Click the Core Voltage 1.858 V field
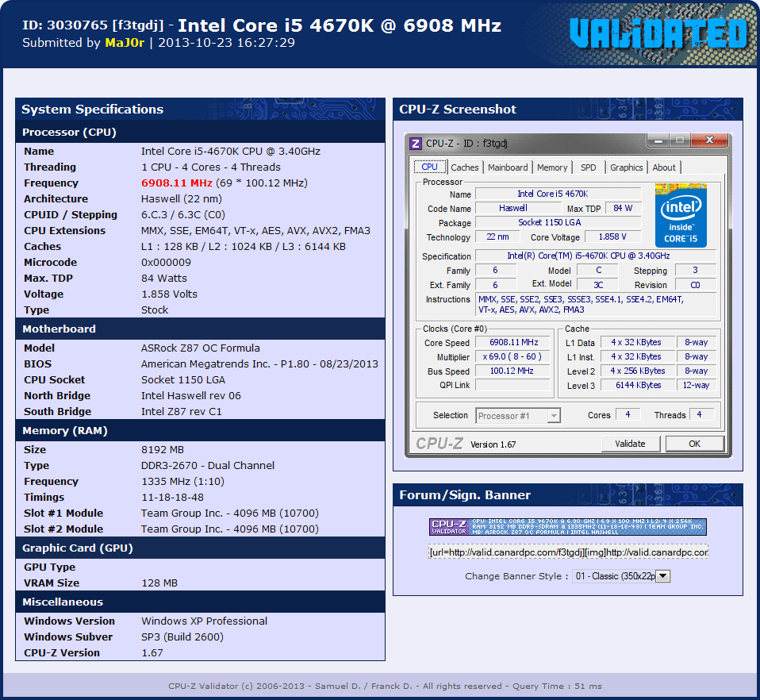Image resolution: width=760 pixels, height=700 pixels. [612, 237]
